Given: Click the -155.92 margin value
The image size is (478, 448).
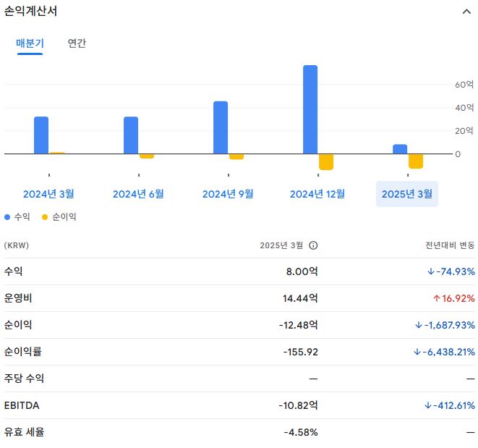Looking at the screenshot, I should (x=301, y=352).
